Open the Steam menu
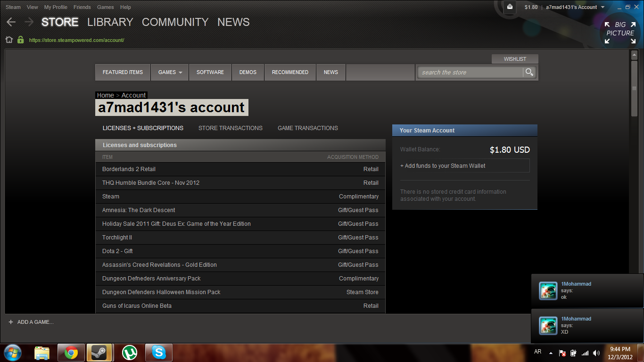The height and width of the screenshot is (362, 644). 13,7
